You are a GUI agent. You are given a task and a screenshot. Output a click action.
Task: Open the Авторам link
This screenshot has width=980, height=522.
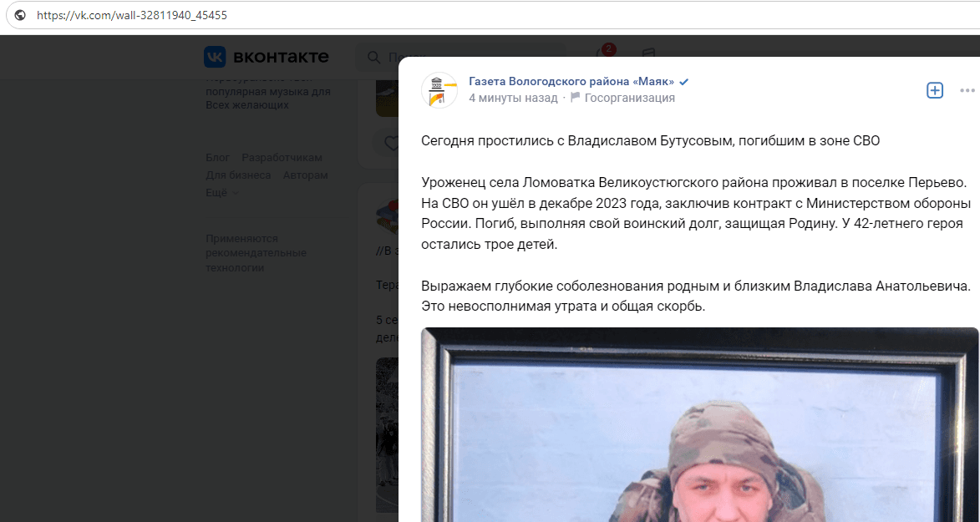click(x=306, y=175)
